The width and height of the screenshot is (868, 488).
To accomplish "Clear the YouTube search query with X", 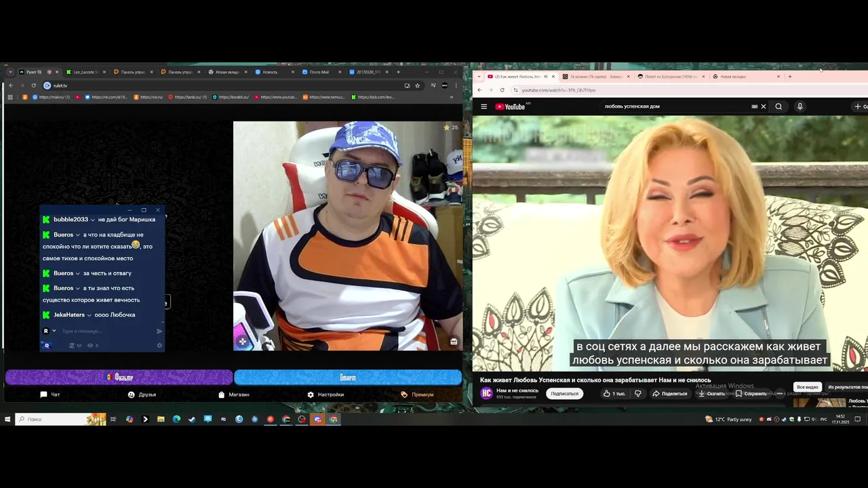I will (x=764, y=106).
